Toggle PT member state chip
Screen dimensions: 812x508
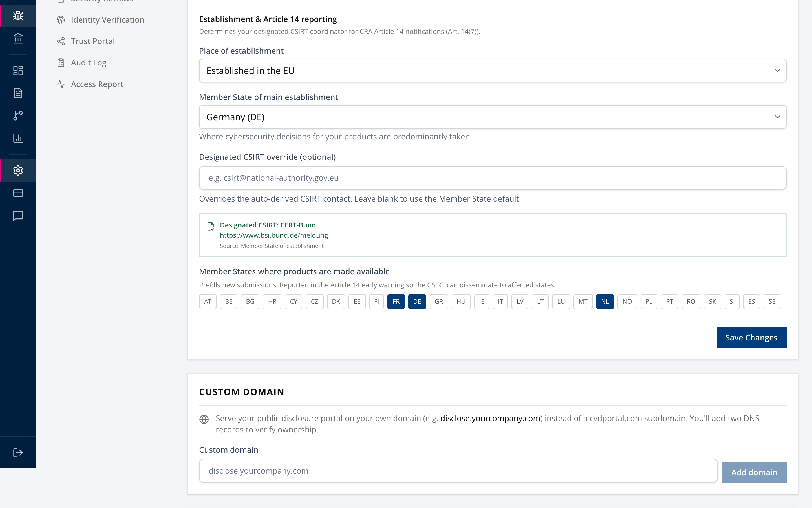click(x=669, y=301)
